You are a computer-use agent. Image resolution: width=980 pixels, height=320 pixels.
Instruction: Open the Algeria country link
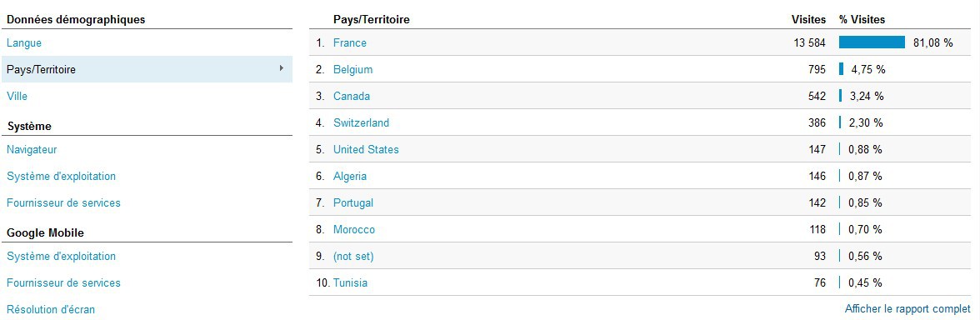(x=350, y=177)
